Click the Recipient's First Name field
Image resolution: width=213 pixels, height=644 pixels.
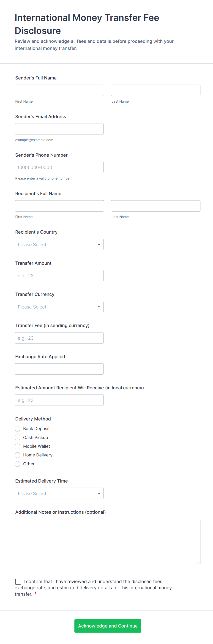tap(59, 206)
